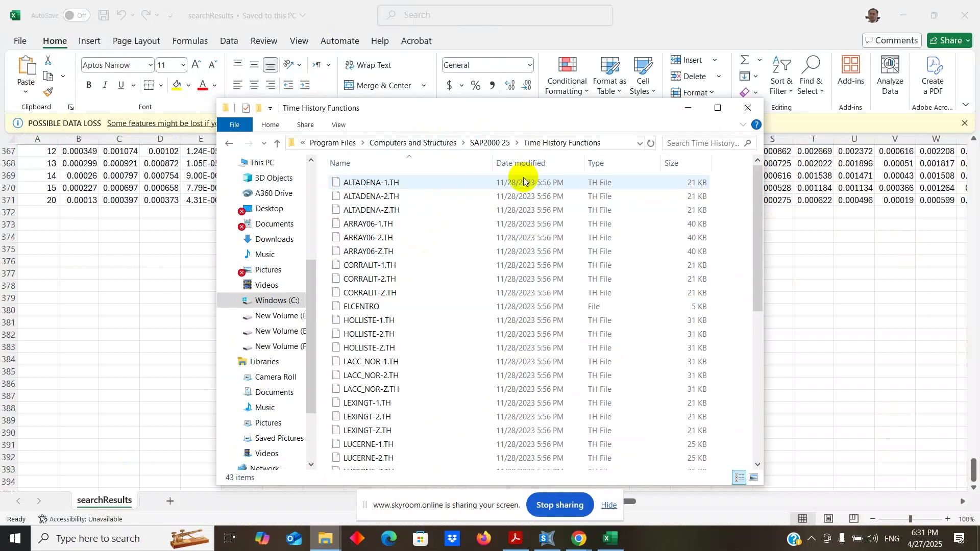Open the font name dropdown
This screenshot has height=551, width=980.
tap(150, 65)
